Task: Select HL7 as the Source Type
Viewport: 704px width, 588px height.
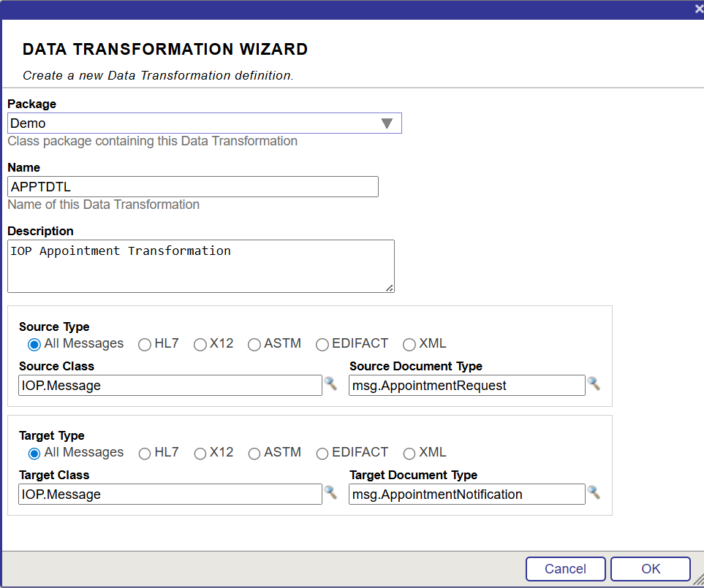Action: [145, 345]
